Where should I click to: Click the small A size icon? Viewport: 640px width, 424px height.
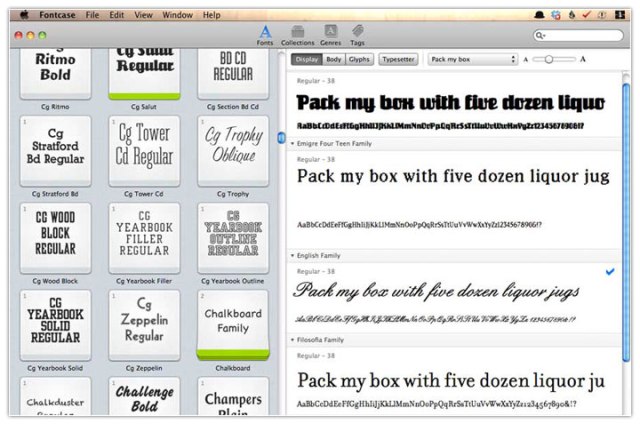pyautogui.click(x=526, y=60)
